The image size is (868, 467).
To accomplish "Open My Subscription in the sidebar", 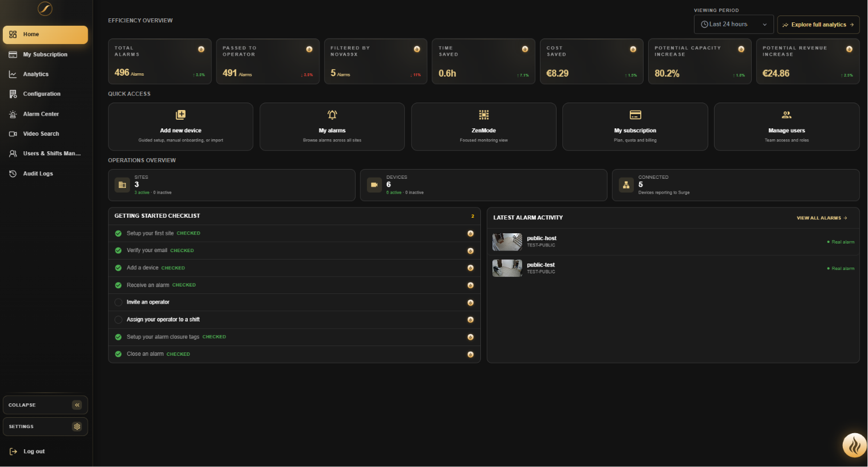I will (45, 54).
